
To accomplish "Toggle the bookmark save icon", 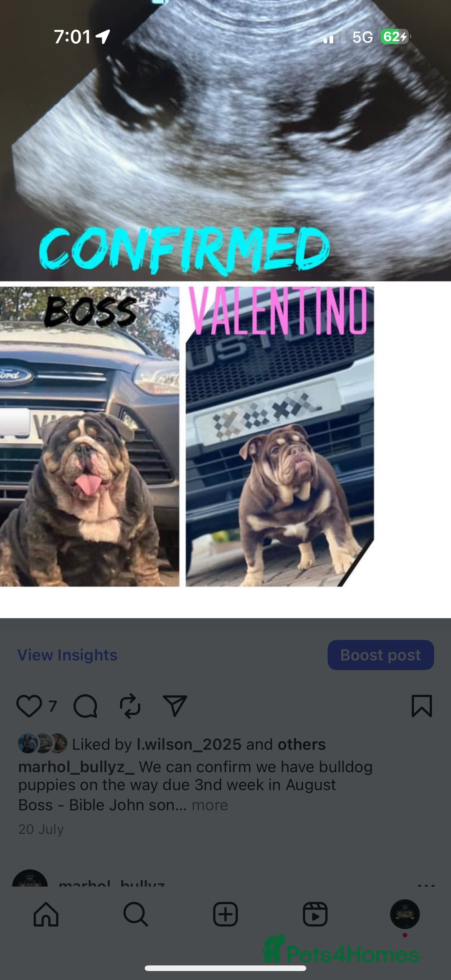I will pos(422,706).
